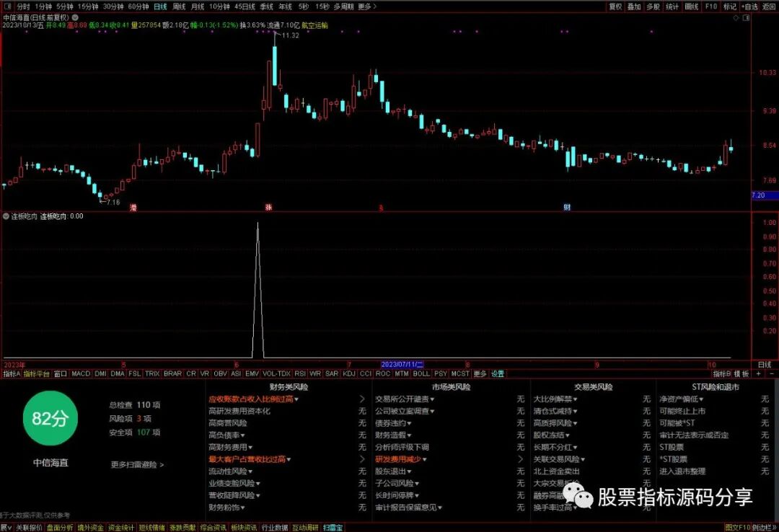This screenshot has height=532, width=779.
Task: Expand the 财务造假 dropdown
Action: (394, 435)
